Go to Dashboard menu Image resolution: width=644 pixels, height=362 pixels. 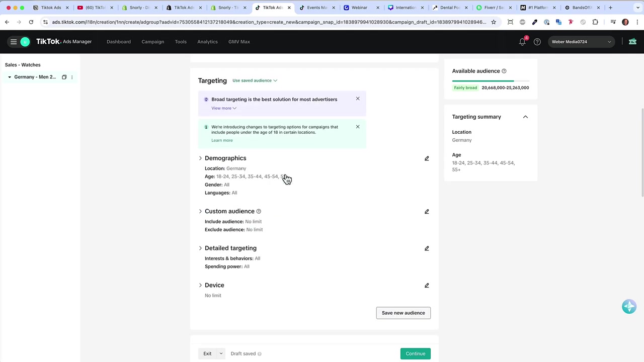[119, 42]
